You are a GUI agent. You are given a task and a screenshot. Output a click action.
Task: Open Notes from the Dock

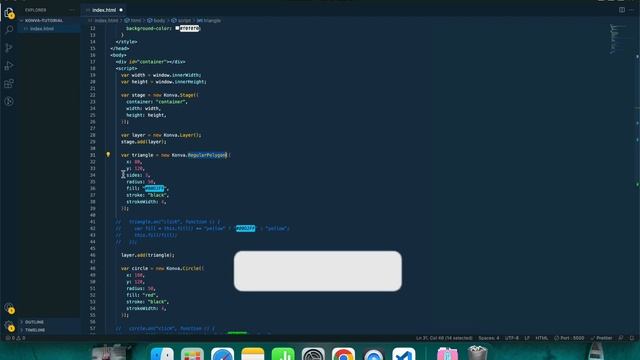point(253,353)
